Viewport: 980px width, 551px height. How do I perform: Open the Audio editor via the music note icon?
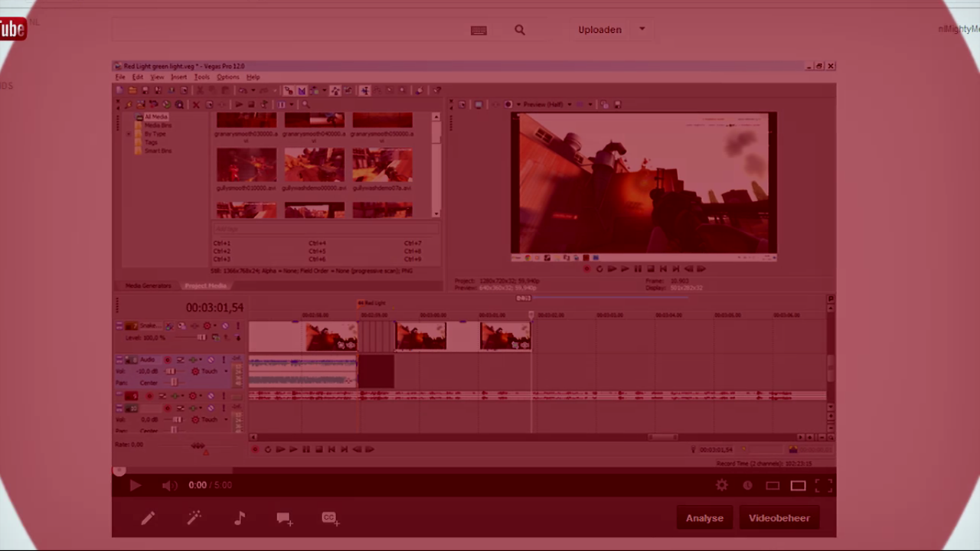[x=240, y=518]
